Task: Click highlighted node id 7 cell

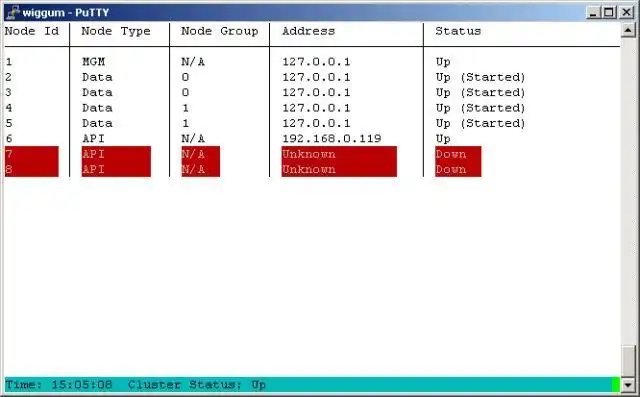Action: (31, 154)
